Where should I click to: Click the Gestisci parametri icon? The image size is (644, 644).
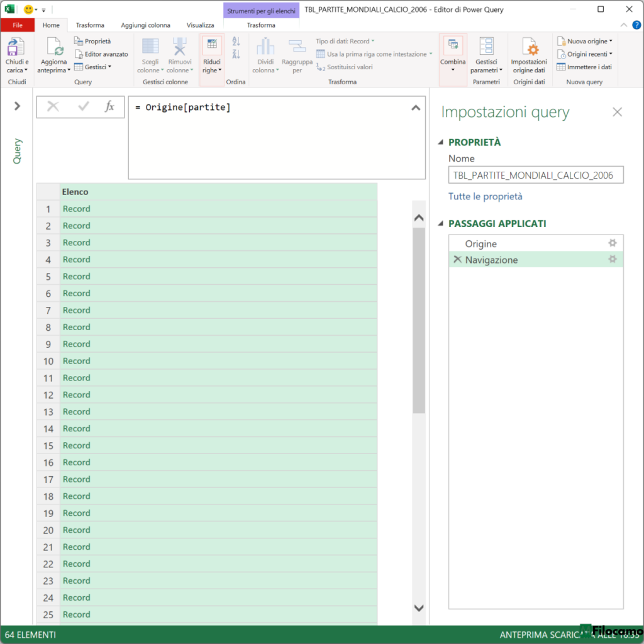[x=486, y=47]
